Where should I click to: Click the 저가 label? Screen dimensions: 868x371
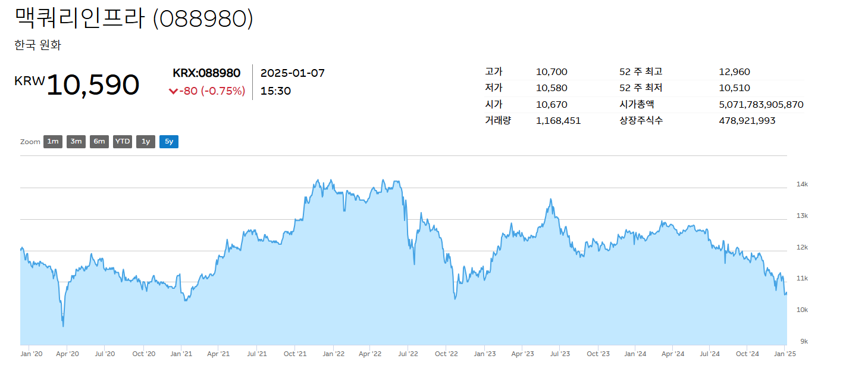pyautogui.click(x=494, y=88)
